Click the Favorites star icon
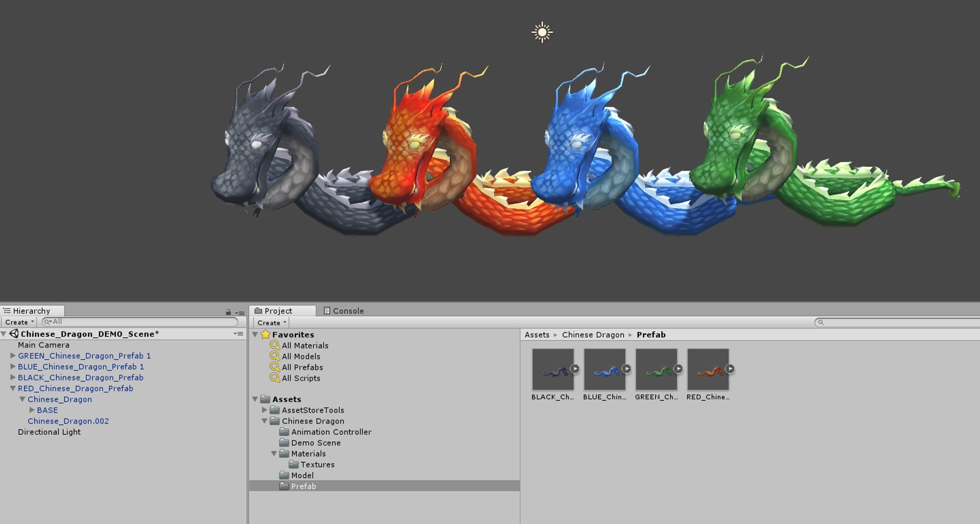 [265, 335]
